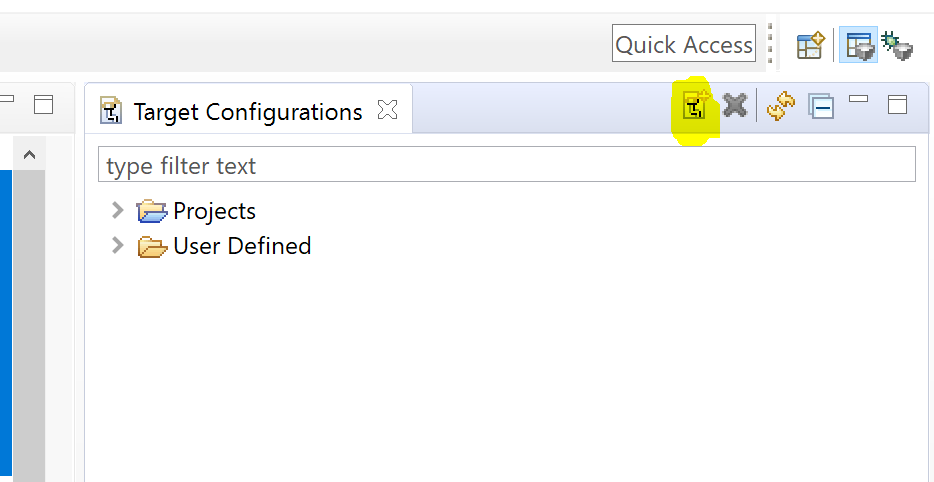Select the Projects folder item

coord(214,211)
